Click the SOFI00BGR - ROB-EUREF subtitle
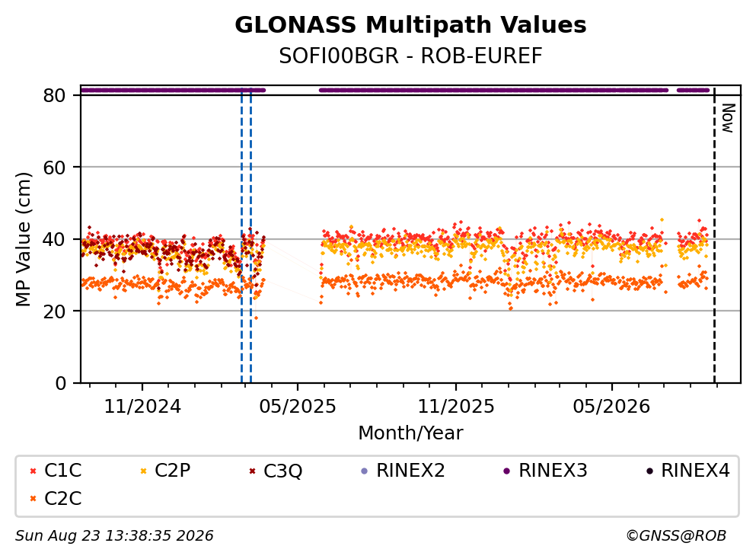 tap(410, 56)
